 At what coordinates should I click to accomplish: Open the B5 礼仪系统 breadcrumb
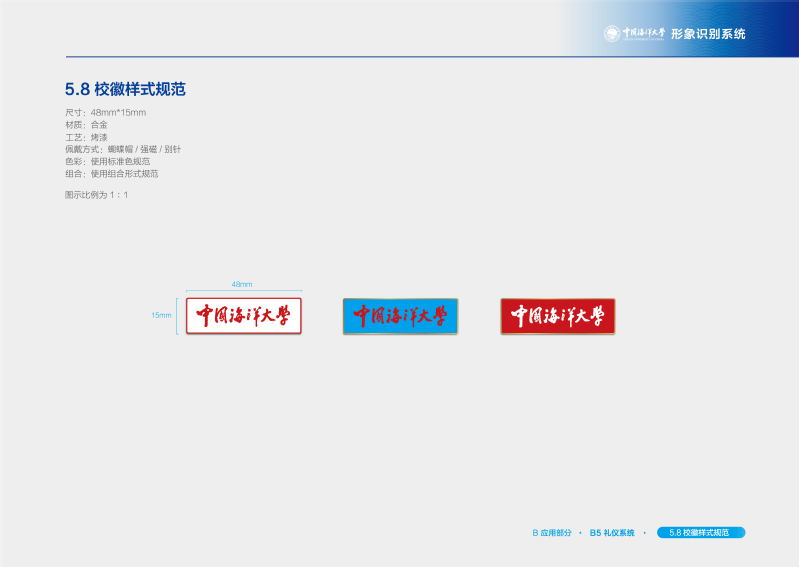[x=612, y=533]
